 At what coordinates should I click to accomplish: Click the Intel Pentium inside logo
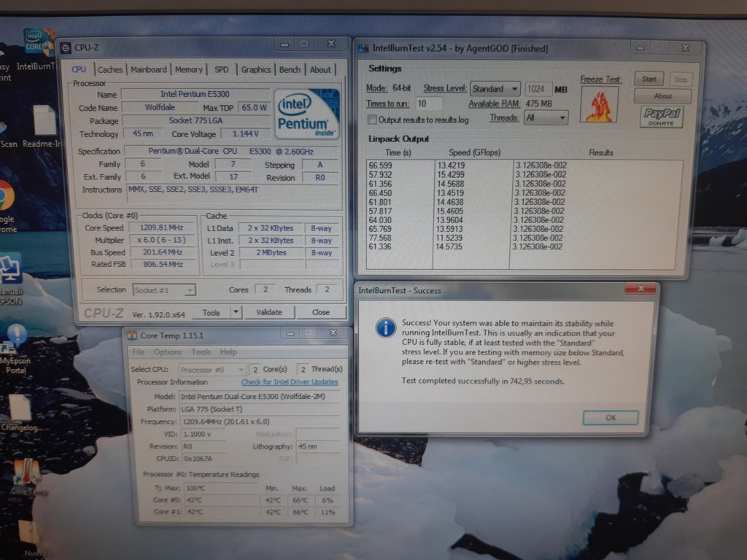pos(307,114)
